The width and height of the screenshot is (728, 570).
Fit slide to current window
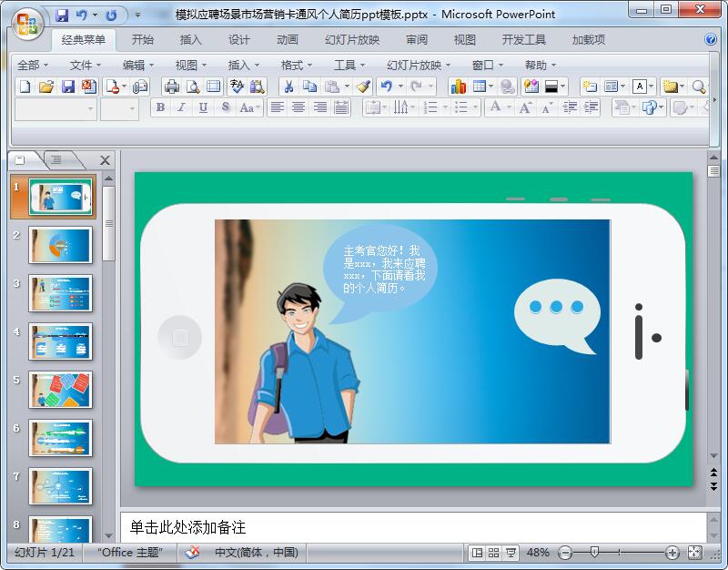[x=694, y=553]
